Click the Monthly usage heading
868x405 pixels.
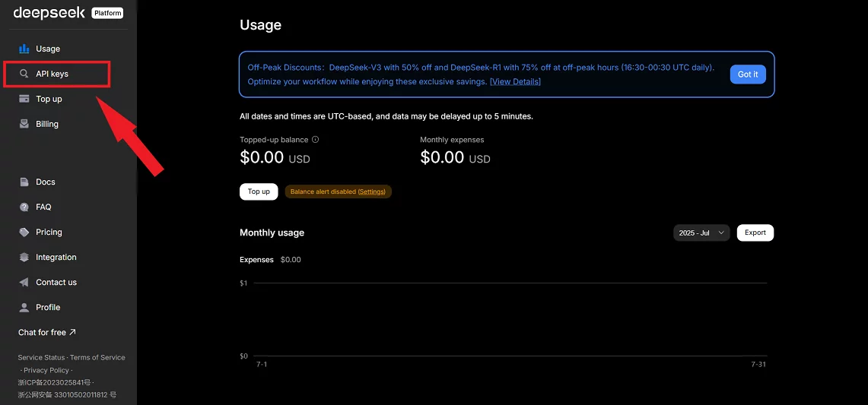272,233
